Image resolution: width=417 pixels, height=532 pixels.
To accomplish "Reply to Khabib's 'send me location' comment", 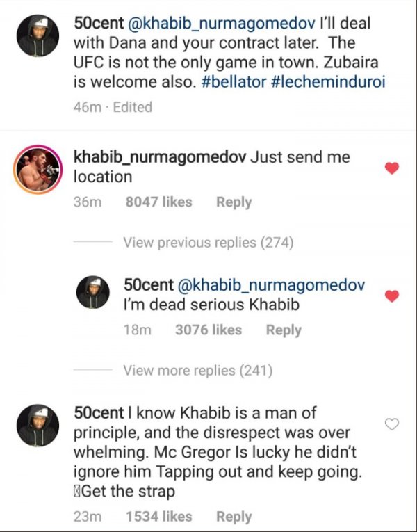I will point(234,202).
